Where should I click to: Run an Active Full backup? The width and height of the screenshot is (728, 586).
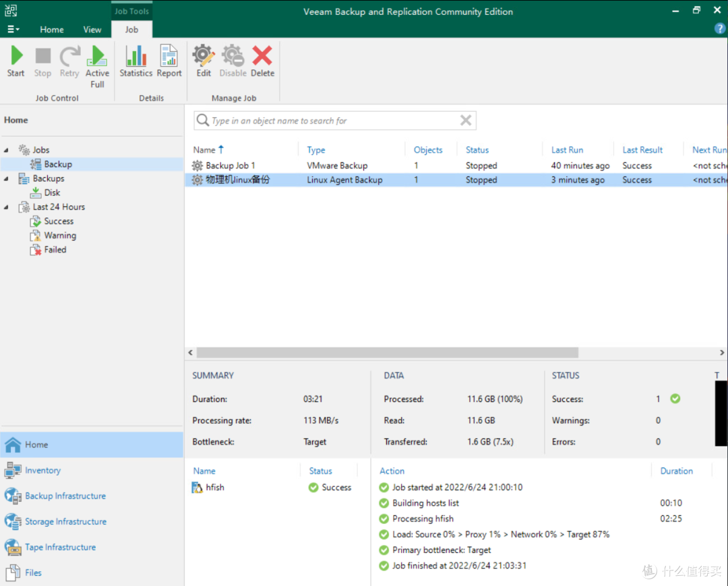tap(98, 67)
